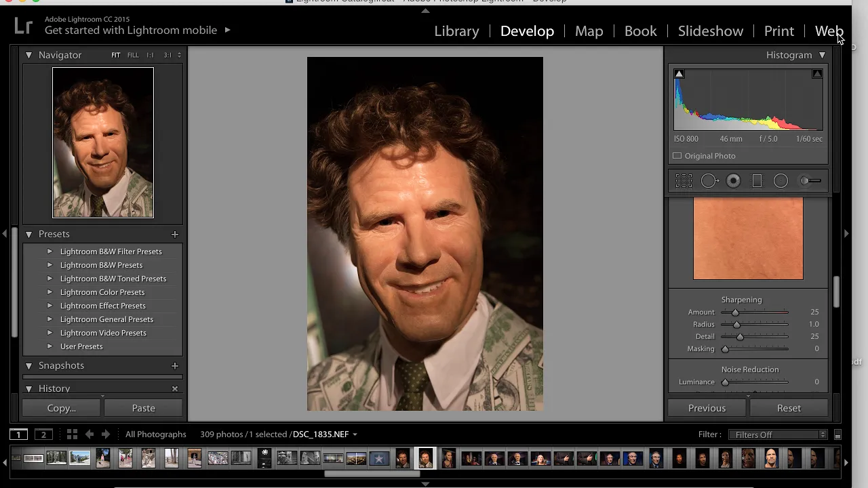Set Navigator zoom to 1:1
Screen dimensions: 868x488
coord(150,56)
